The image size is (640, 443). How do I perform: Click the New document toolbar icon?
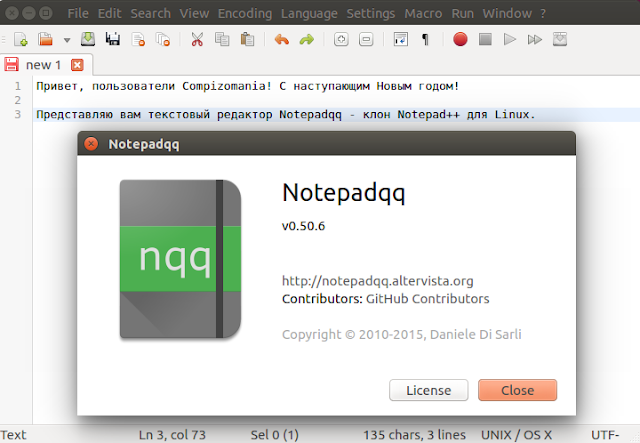coord(20,40)
